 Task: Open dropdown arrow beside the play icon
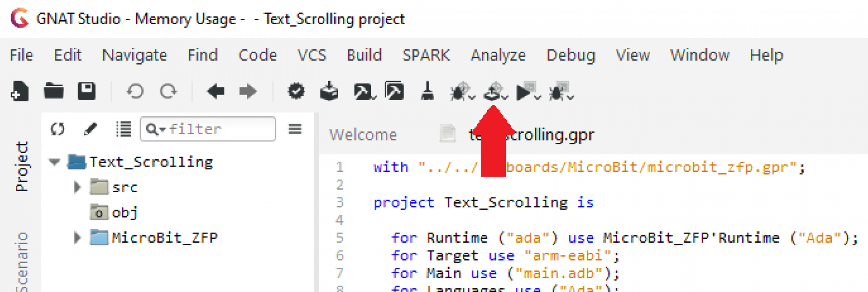(538, 97)
